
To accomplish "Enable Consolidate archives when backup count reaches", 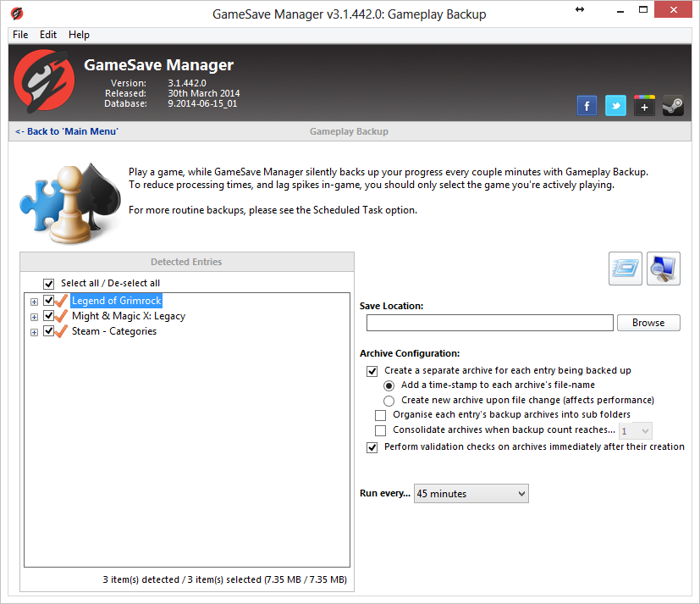I will click(x=380, y=430).
